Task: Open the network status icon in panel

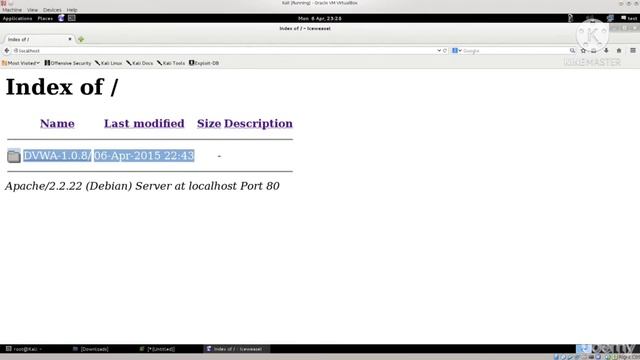Action: (x=610, y=18)
